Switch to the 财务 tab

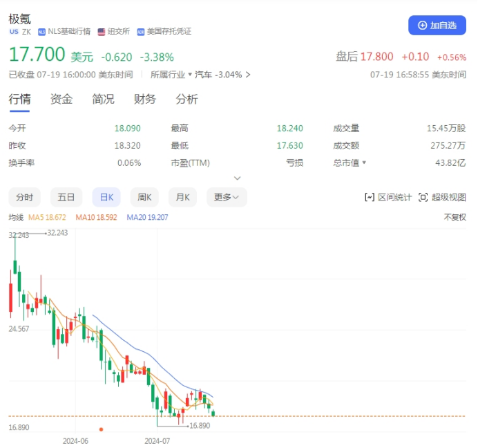(x=145, y=99)
